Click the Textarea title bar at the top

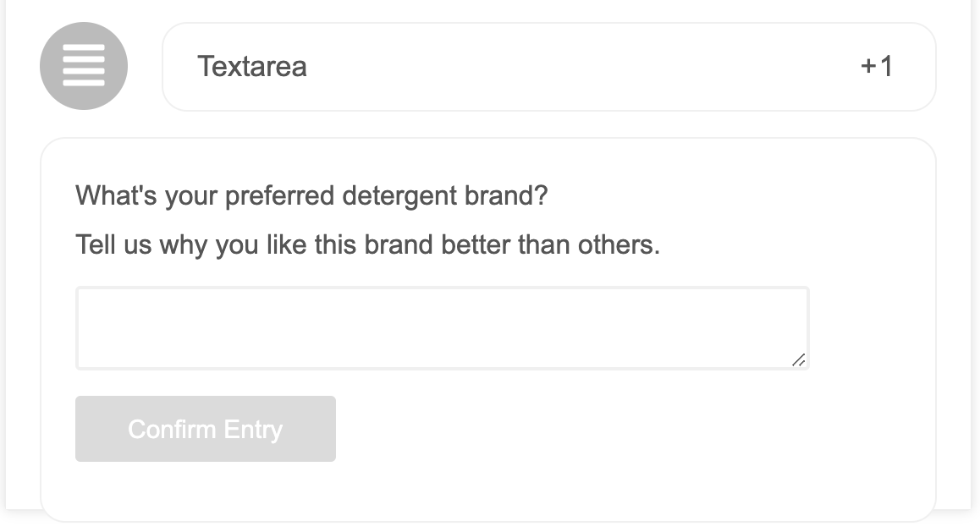pos(548,67)
